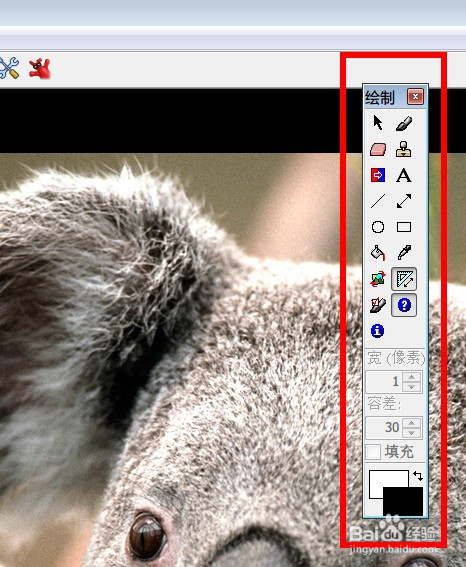The image size is (466, 567).
Task: Click the red IrfanView mascot toolbar icon
Action: click(40, 68)
